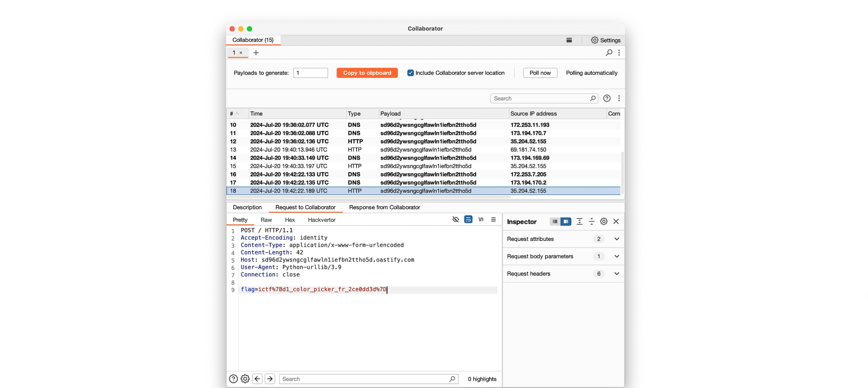
Task: Click the interactions search help icon
Action: pos(607,98)
